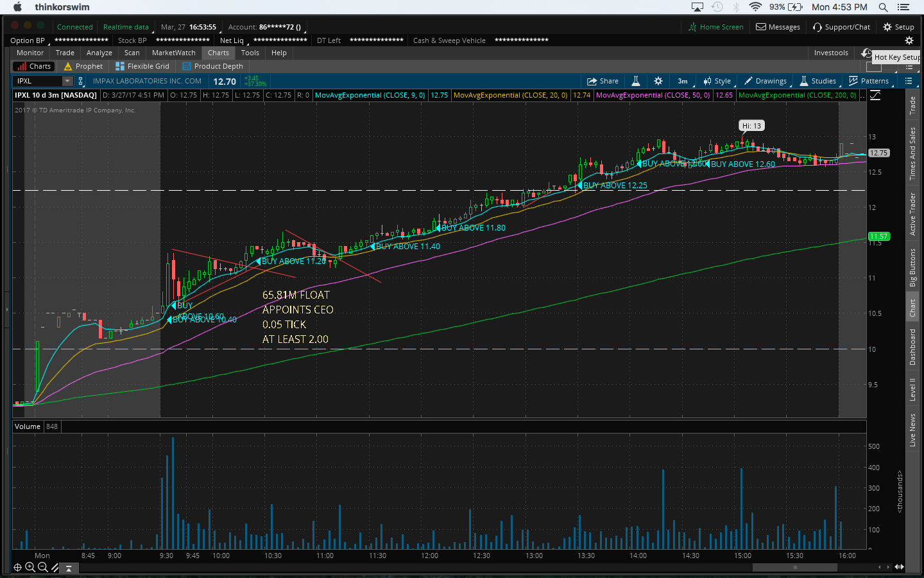The height and width of the screenshot is (578, 924).
Task: Switch to the MarketWatch tab
Action: point(174,53)
